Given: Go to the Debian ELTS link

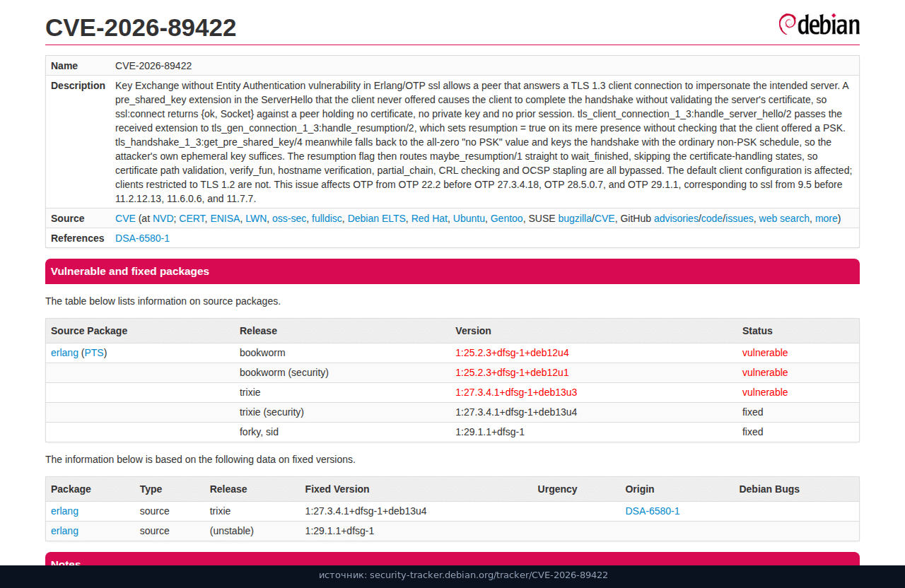Looking at the screenshot, I should [377, 218].
